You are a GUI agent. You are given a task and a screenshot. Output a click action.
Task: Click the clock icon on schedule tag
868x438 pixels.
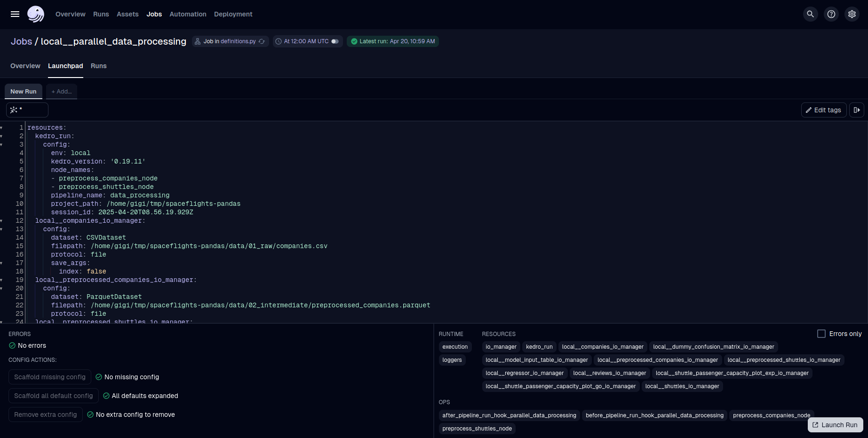click(x=279, y=41)
